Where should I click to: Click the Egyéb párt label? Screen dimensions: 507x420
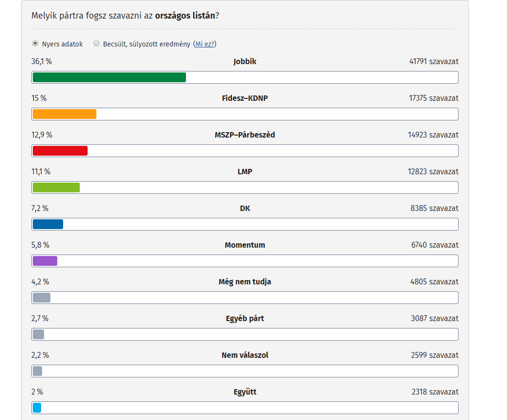245,319
